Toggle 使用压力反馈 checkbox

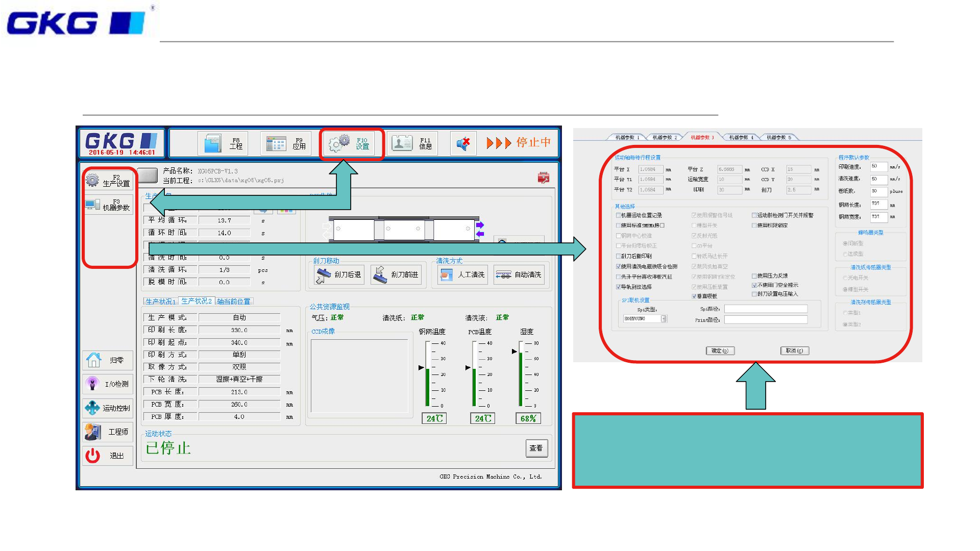pos(754,276)
